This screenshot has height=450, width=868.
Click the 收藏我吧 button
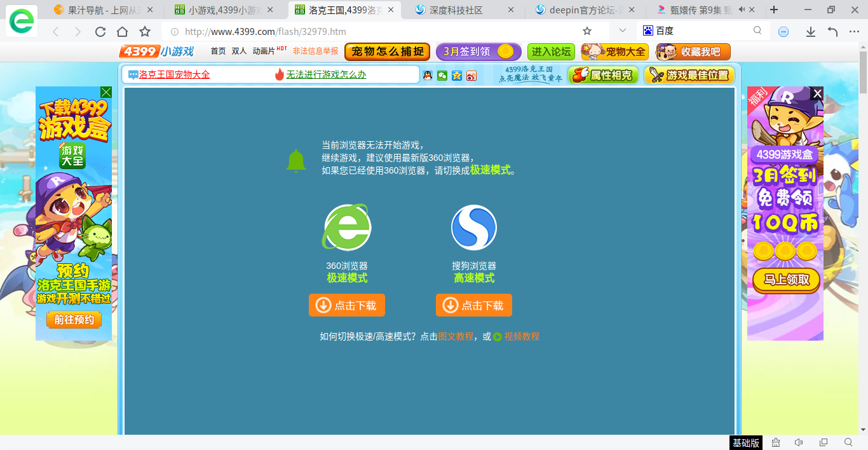pyautogui.click(x=693, y=51)
